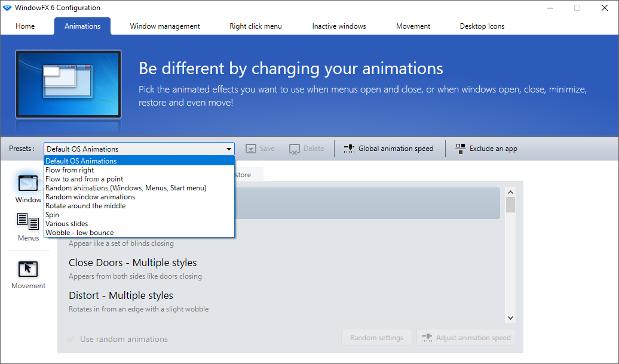Open the Right click menu tab
Image resolution: width=619 pixels, height=364 pixels.
(x=255, y=26)
